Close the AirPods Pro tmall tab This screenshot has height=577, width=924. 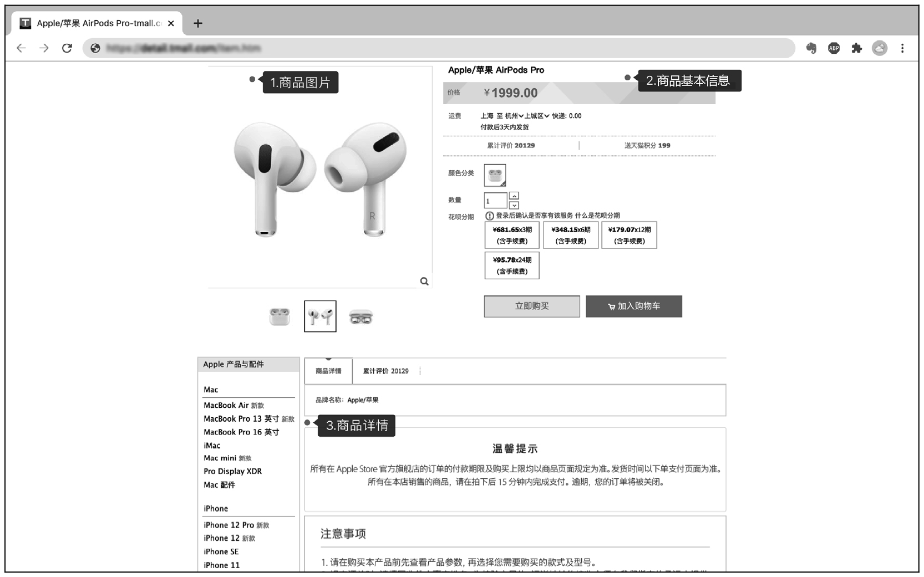coord(171,23)
